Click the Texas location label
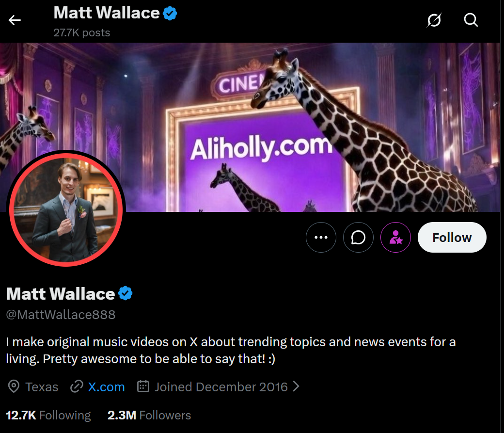The image size is (504, 433). coord(42,387)
